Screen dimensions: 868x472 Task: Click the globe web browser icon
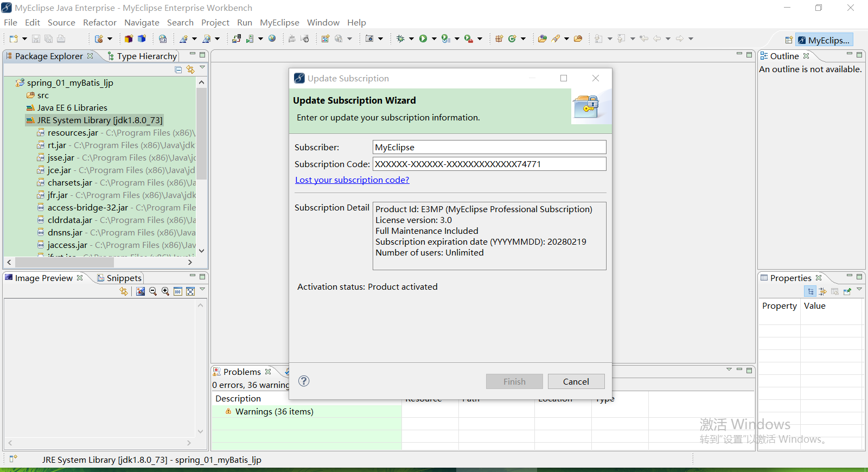pos(272,39)
